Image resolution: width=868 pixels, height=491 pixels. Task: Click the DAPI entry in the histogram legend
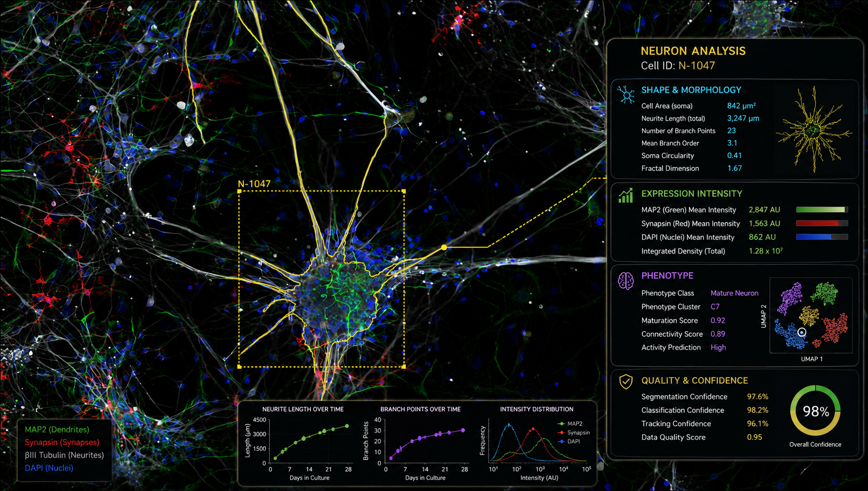569,442
